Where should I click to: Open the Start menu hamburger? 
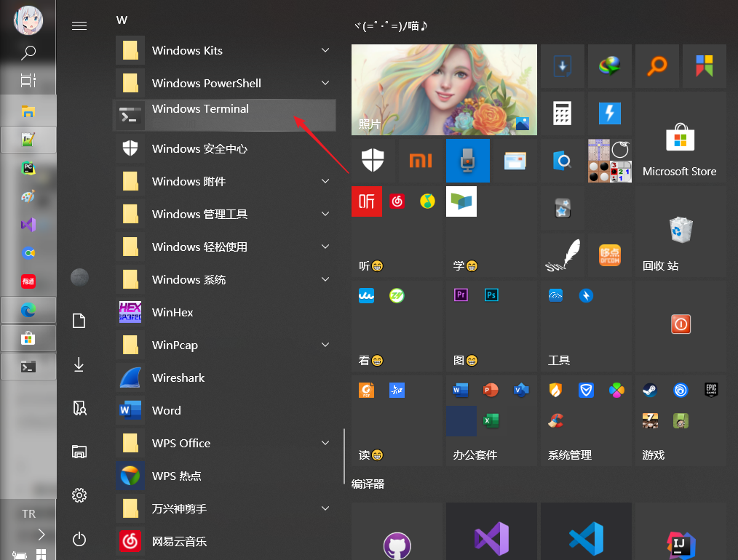pyautogui.click(x=79, y=24)
